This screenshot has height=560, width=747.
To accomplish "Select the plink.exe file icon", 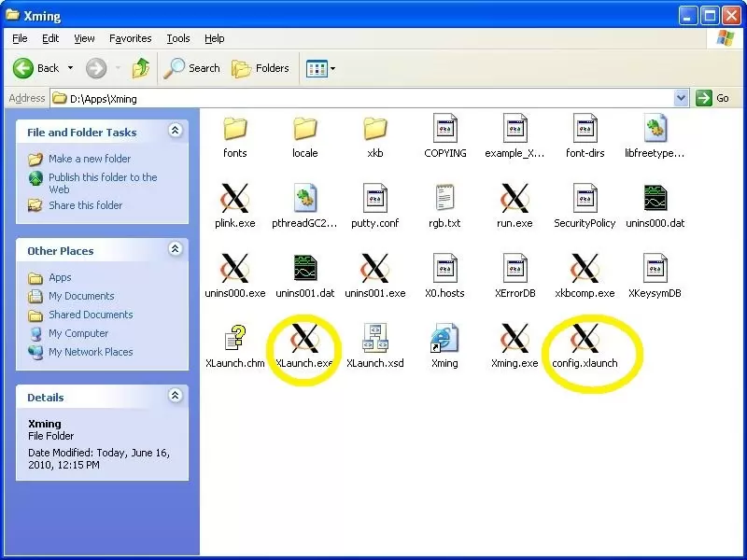I will point(234,198).
